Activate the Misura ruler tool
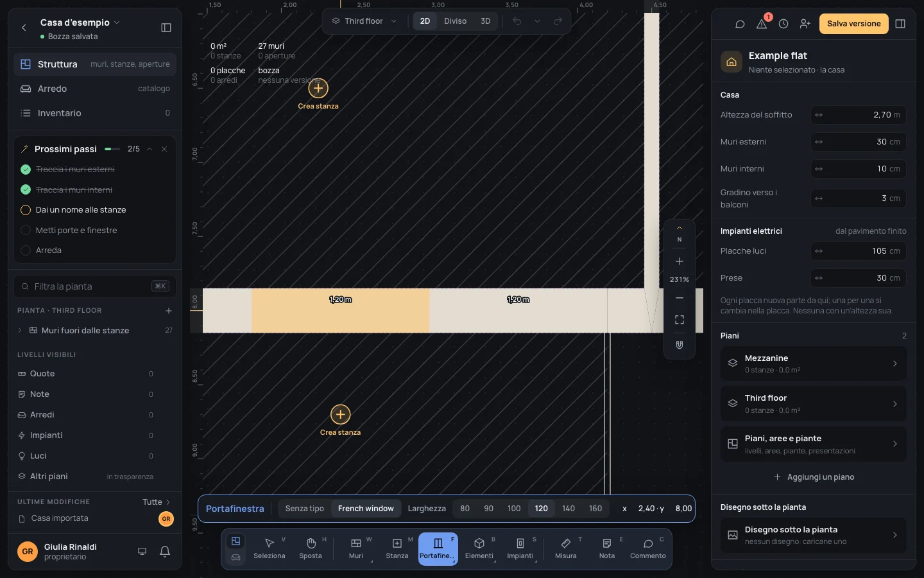The height and width of the screenshot is (578, 924). pos(566,549)
